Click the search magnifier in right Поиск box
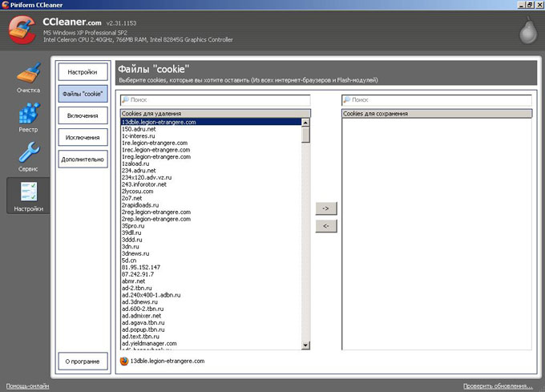The height and width of the screenshot is (392, 545). pyautogui.click(x=347, y=99)
